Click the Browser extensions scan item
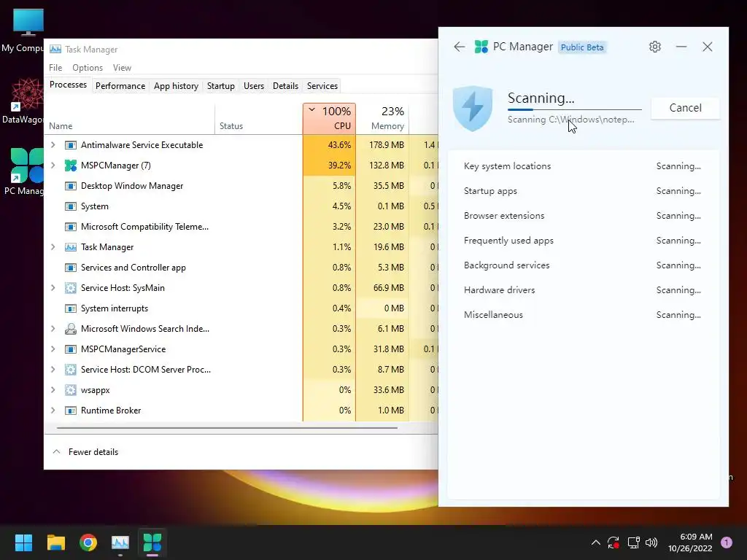 (x=583, y=216)
